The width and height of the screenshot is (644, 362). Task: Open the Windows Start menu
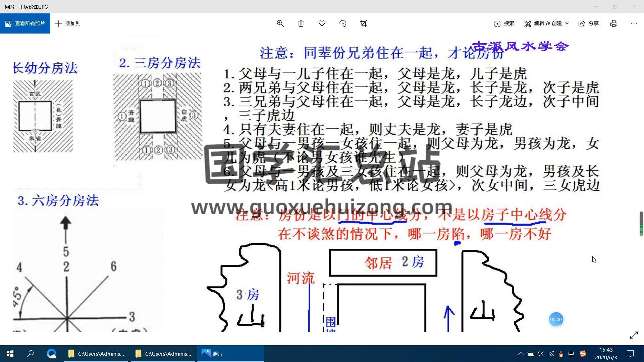pyautogui.click(x=10, y=354)
